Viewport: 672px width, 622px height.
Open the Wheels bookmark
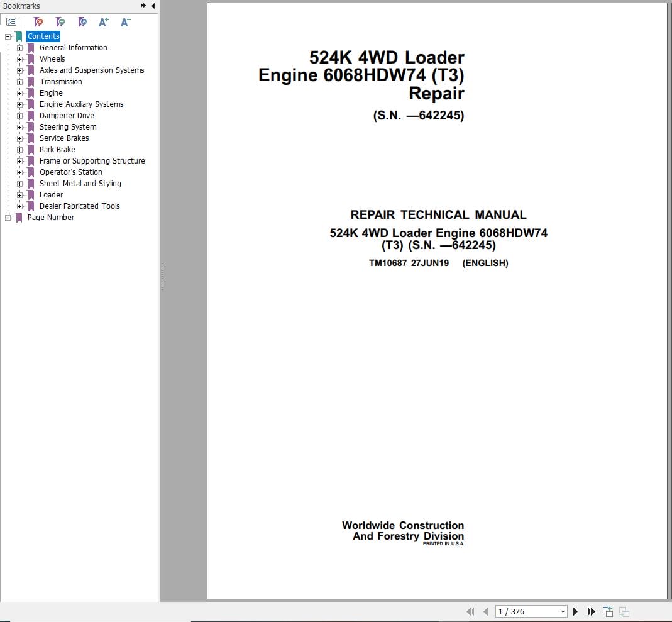pyautogui.click(x=52, y=58)
